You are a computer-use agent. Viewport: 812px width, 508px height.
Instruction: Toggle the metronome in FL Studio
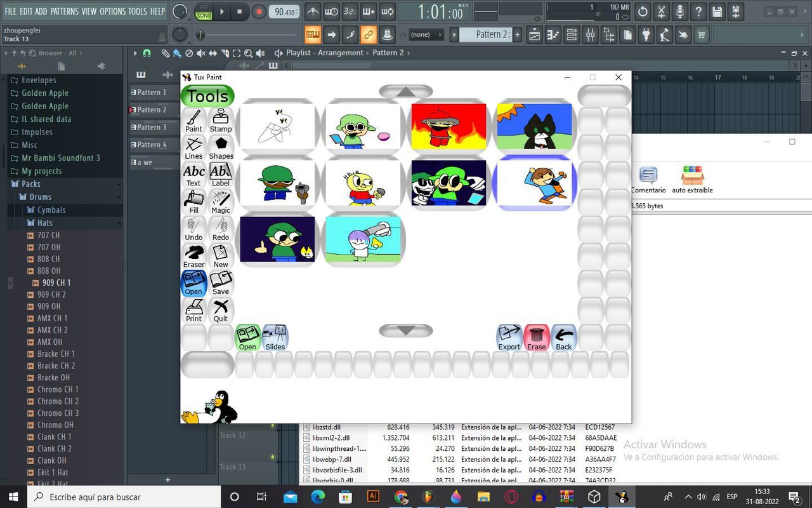pos(313,11)
